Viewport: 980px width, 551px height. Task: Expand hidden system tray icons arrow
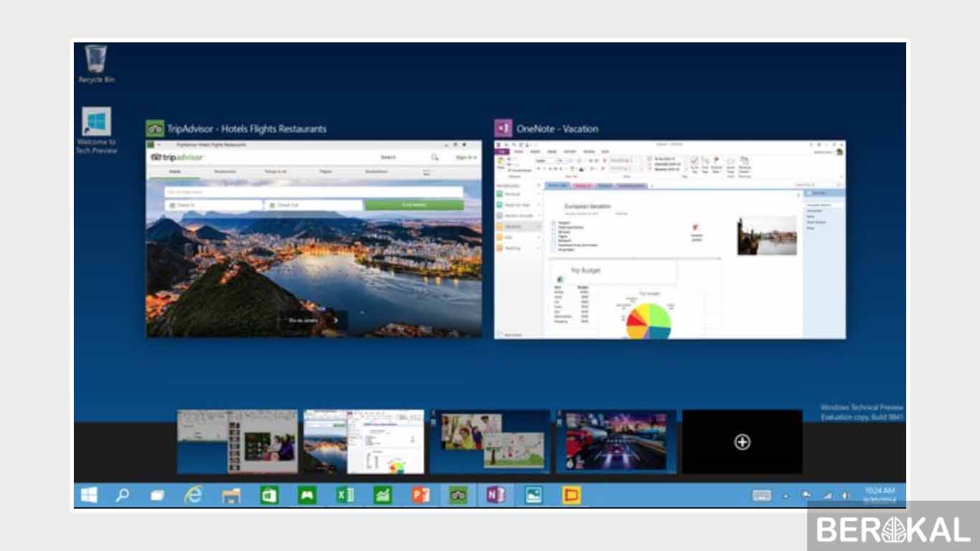coord(786,496)
